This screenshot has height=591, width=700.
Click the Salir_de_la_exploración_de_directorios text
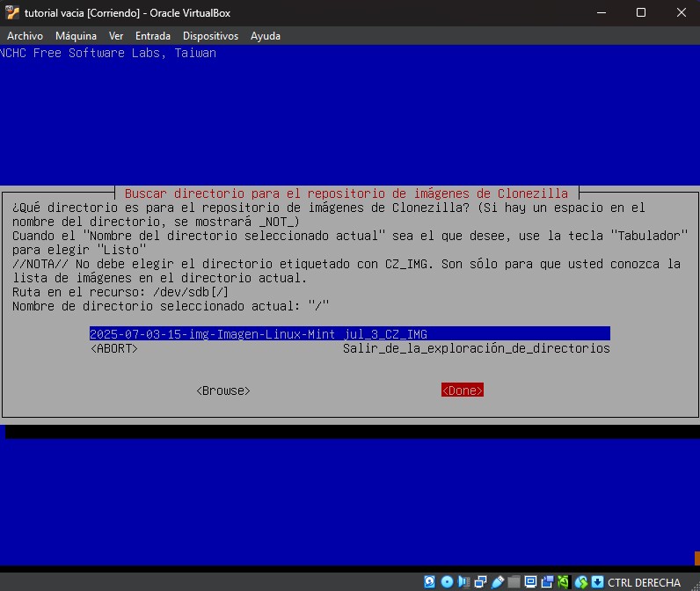click(x=477, y=348)
